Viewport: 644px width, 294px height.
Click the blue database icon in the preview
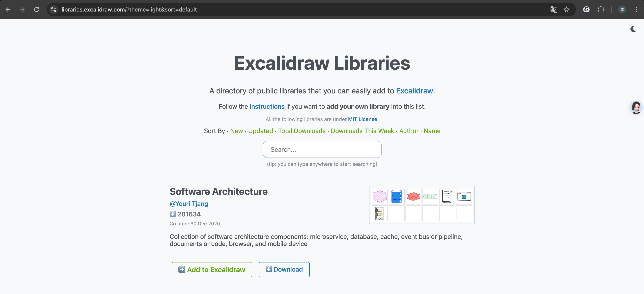396,196
